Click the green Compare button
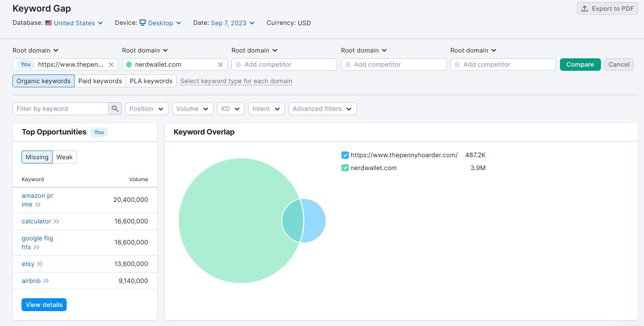Image resolution: width=644 pixels, height=326 pixels. [x=580, y=65]
